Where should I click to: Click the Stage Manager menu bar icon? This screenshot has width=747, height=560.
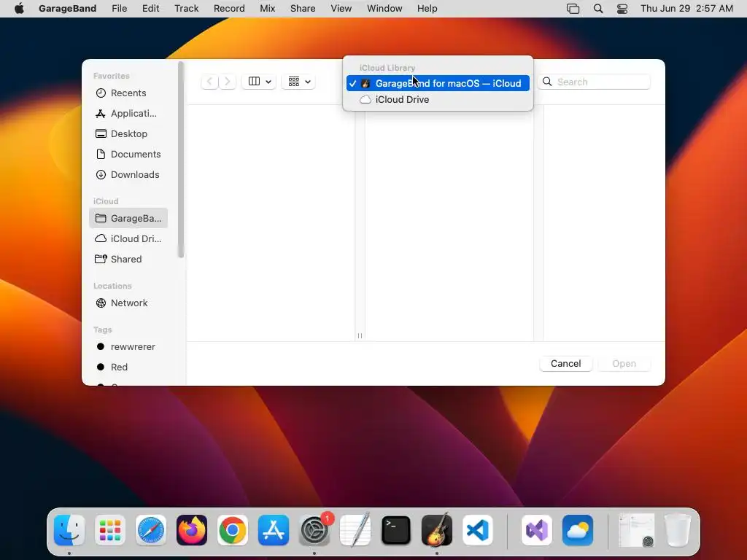point(573,9)
